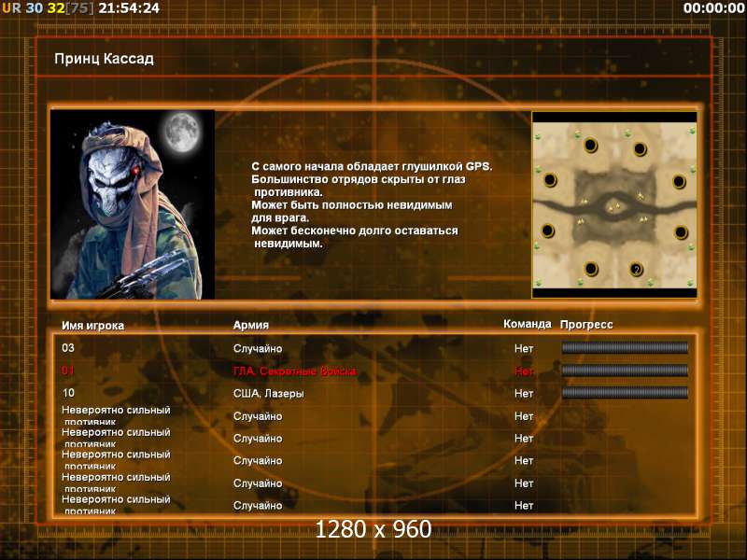Select start position marked 2 on minimap
This screenshot has width=747, height=560.
(637, 270)
